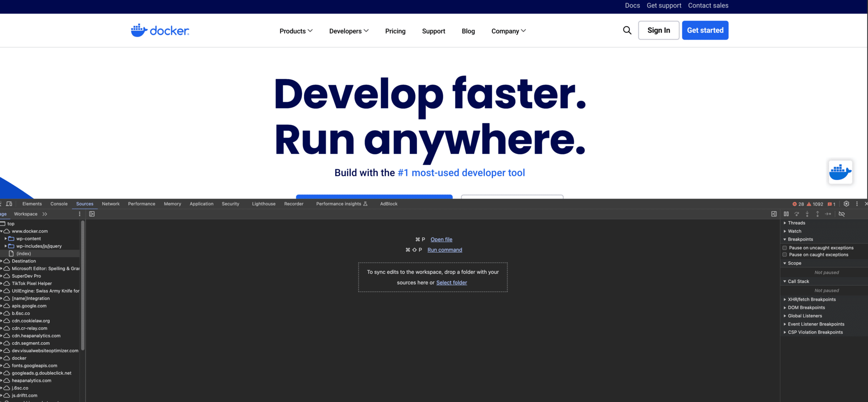
Task: Collapse the Scope section
Action: coord(792,263)
